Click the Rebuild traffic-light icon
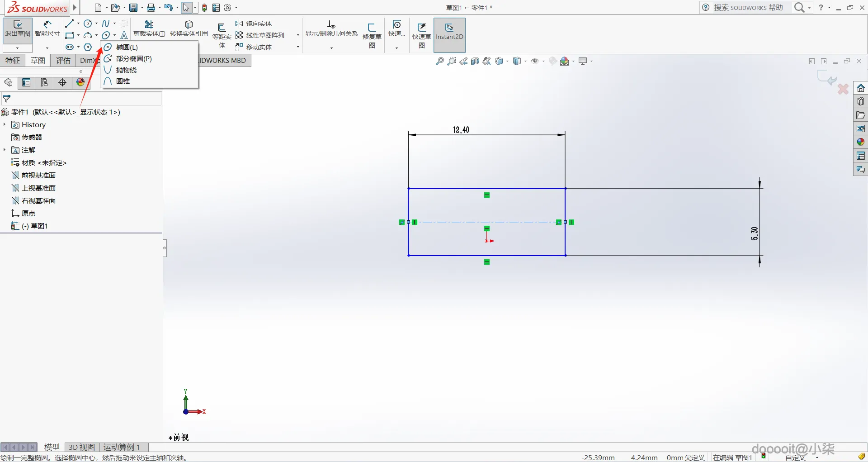The width and height of the screenshot is (868, 462). pos(204,8)
